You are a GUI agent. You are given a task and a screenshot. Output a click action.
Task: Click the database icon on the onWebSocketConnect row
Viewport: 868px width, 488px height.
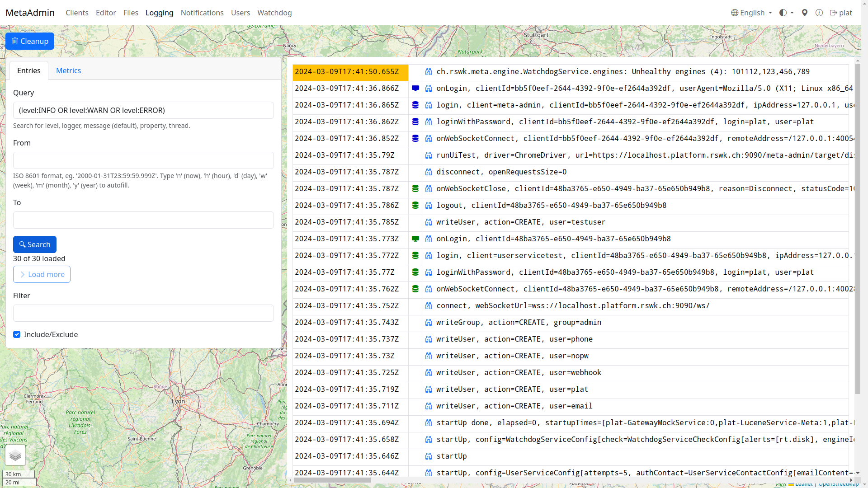click(415, 138)
